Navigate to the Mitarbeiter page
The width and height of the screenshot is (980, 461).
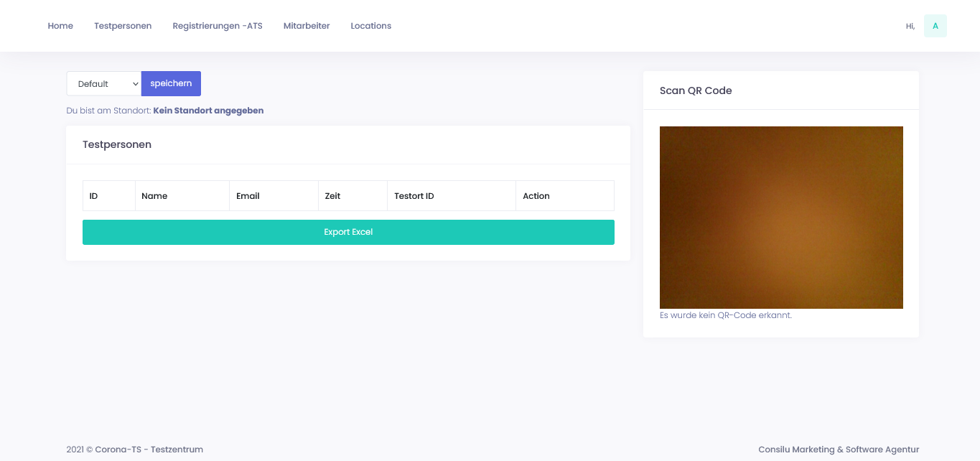[307, 26]
